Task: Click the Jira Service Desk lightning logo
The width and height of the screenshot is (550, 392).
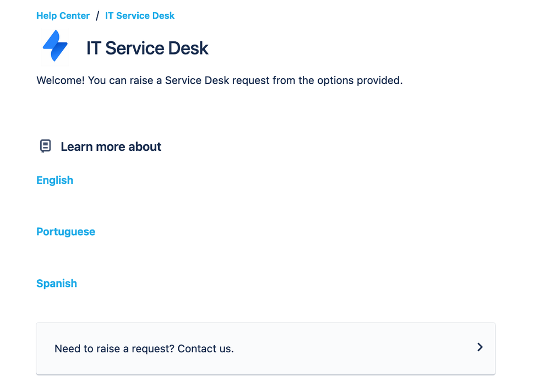Action: click(55, 47)
